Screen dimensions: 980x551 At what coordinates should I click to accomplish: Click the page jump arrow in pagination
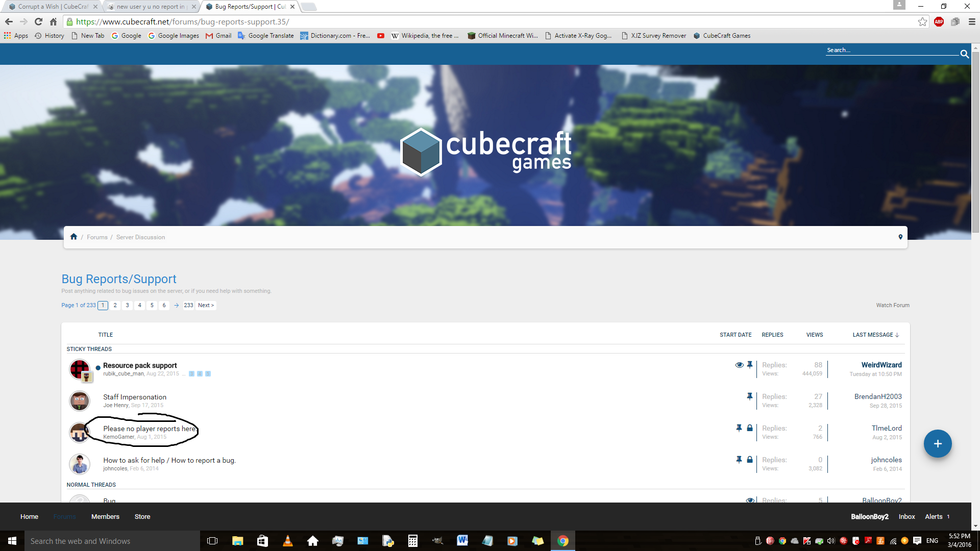point(176,305)
